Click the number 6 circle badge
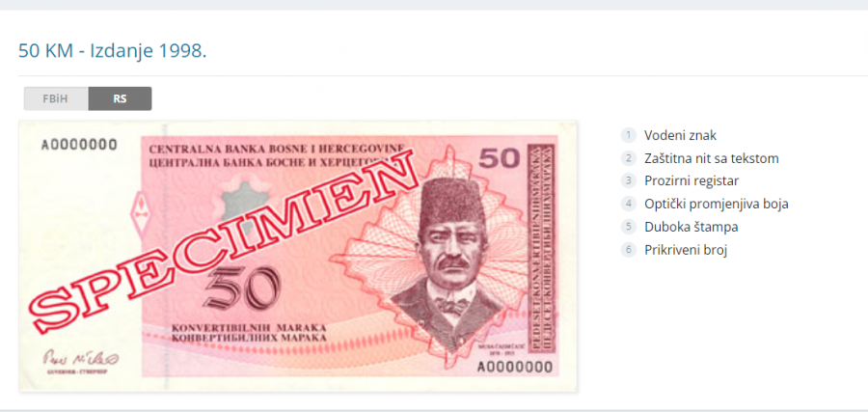868x412 pixels. pos(628,250)
